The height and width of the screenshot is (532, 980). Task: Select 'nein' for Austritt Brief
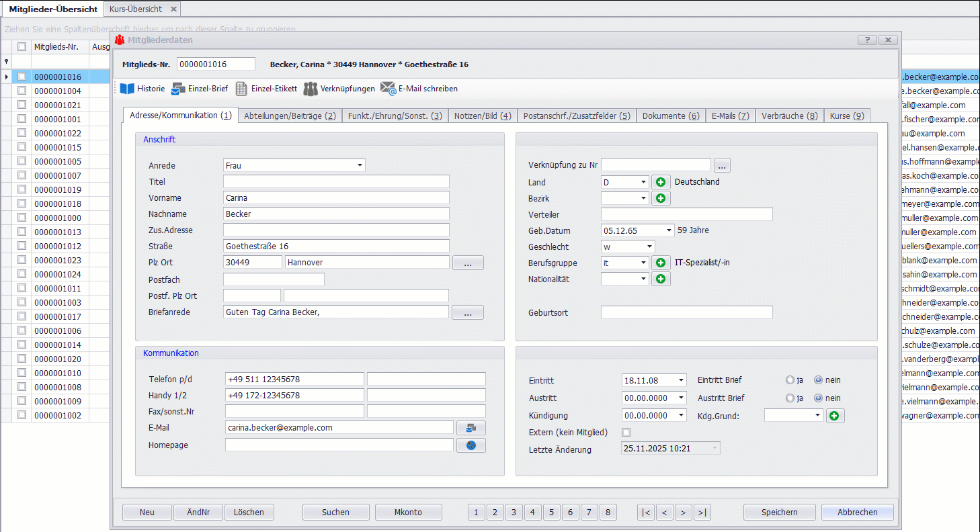(818, 398)
